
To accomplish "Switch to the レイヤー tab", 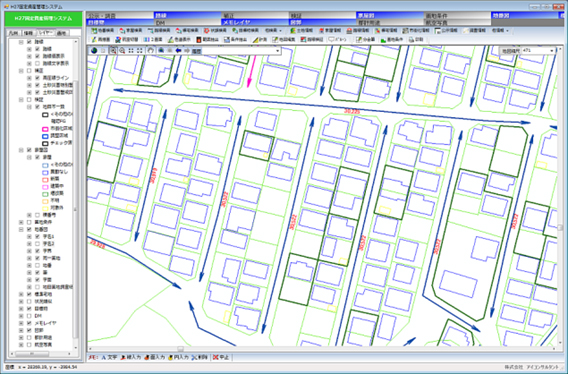I will tap(46, 33).
